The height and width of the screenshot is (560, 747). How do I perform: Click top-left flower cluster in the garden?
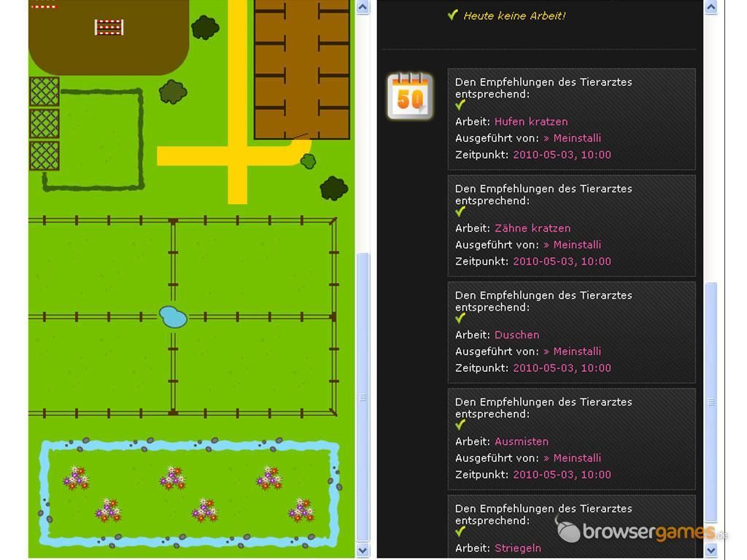76,478
